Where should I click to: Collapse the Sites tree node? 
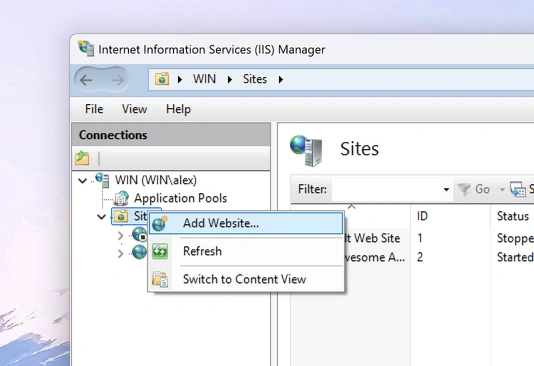tap(101, 217)
